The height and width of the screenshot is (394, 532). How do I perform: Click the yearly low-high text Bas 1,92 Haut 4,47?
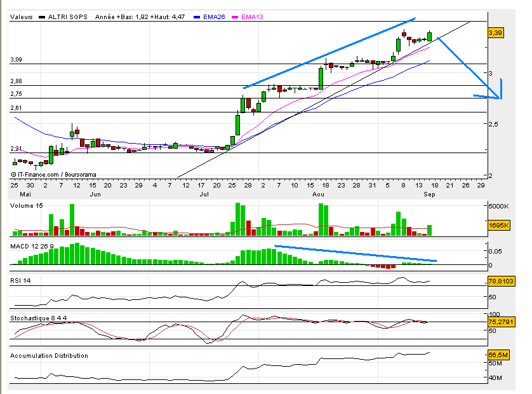(140, 17)
